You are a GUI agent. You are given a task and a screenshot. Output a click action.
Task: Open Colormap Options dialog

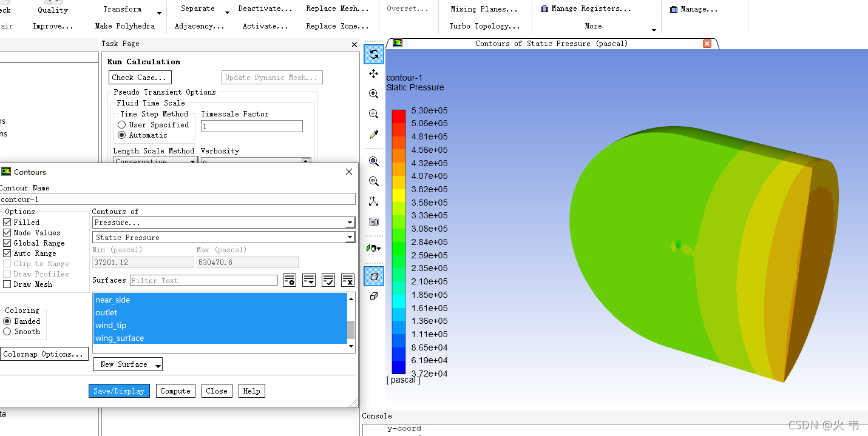[x=43, y=354]
